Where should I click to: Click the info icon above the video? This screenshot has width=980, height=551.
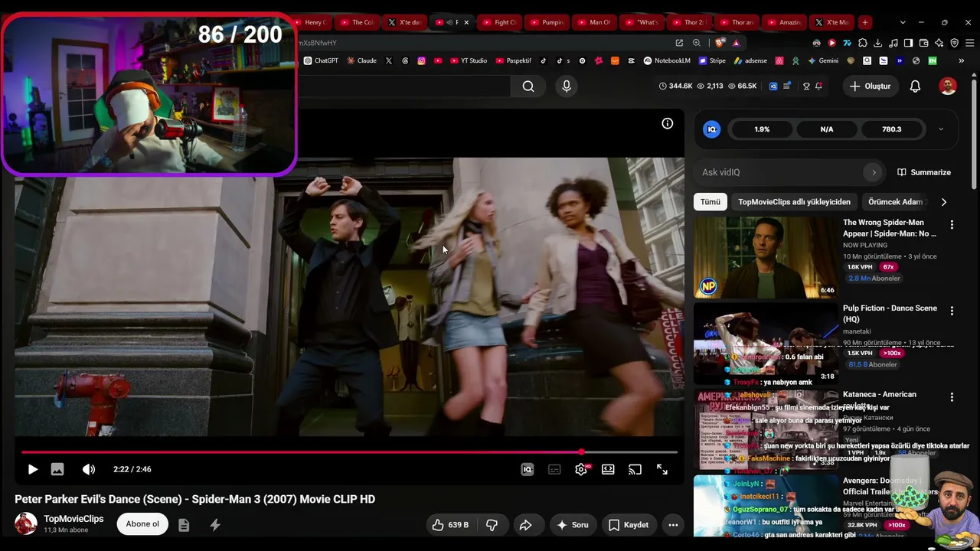click(668, 123)
